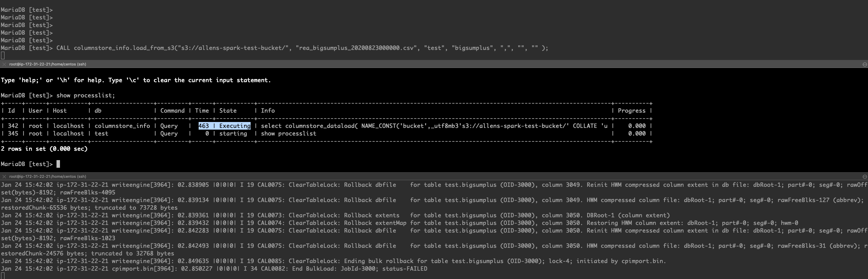Screen dimensions: 868x279
Task: Close the middle show processlist pane
Action: point(4,64)
